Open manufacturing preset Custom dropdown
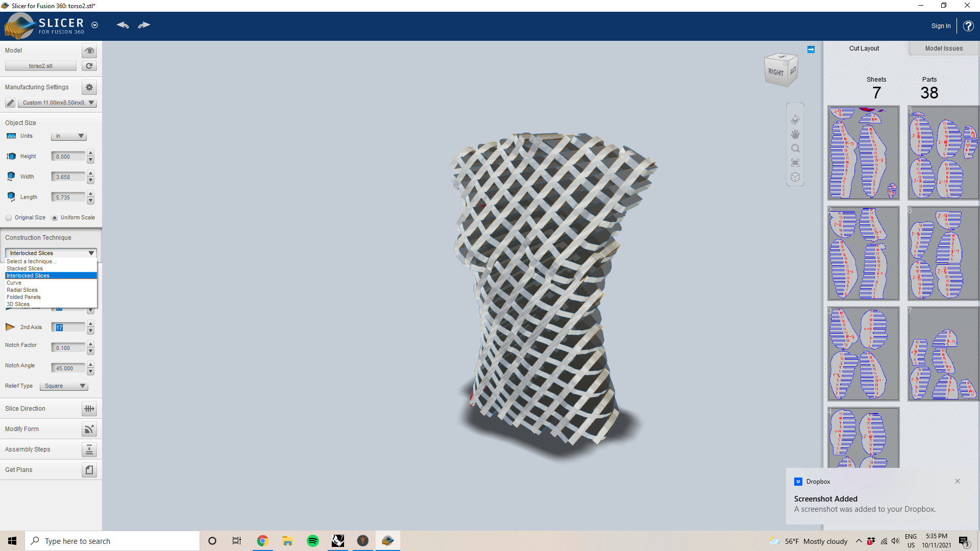The width and height of the screenshot is (980, 551). 57,103
